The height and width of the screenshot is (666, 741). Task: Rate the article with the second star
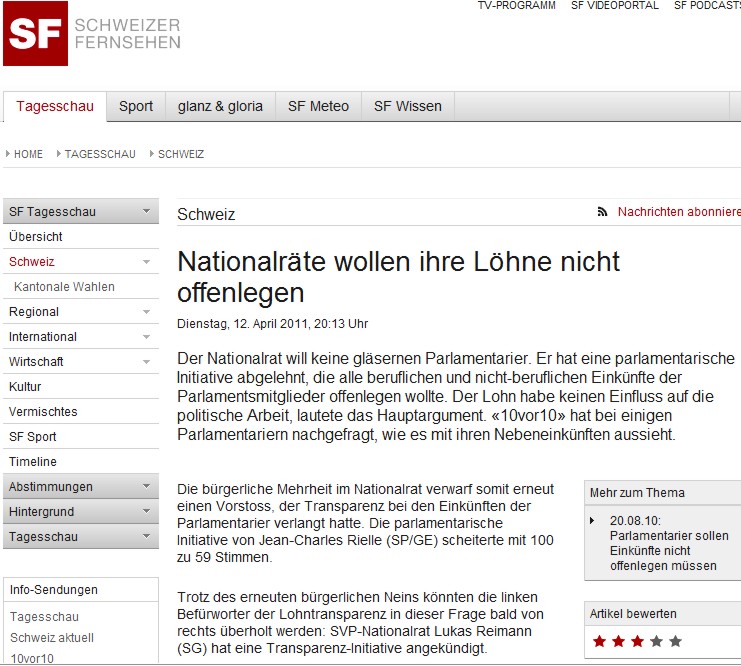click(618, 641)
